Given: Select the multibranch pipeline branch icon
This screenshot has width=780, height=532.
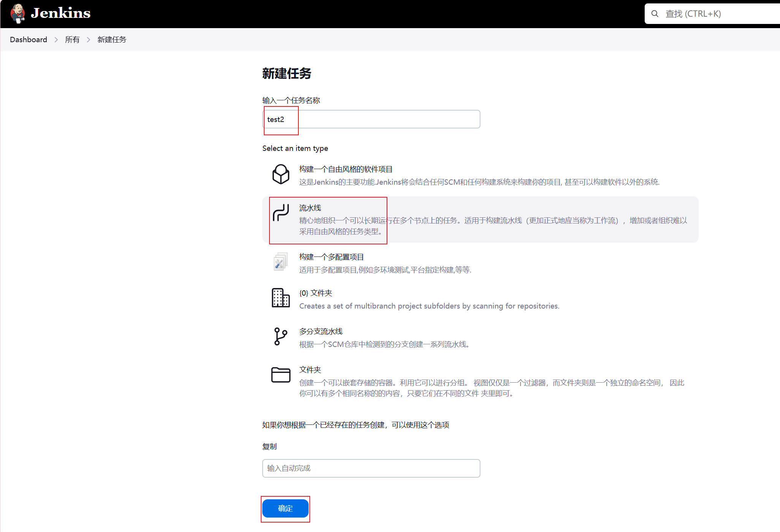Looking at the screenshot, I should 281,336.
